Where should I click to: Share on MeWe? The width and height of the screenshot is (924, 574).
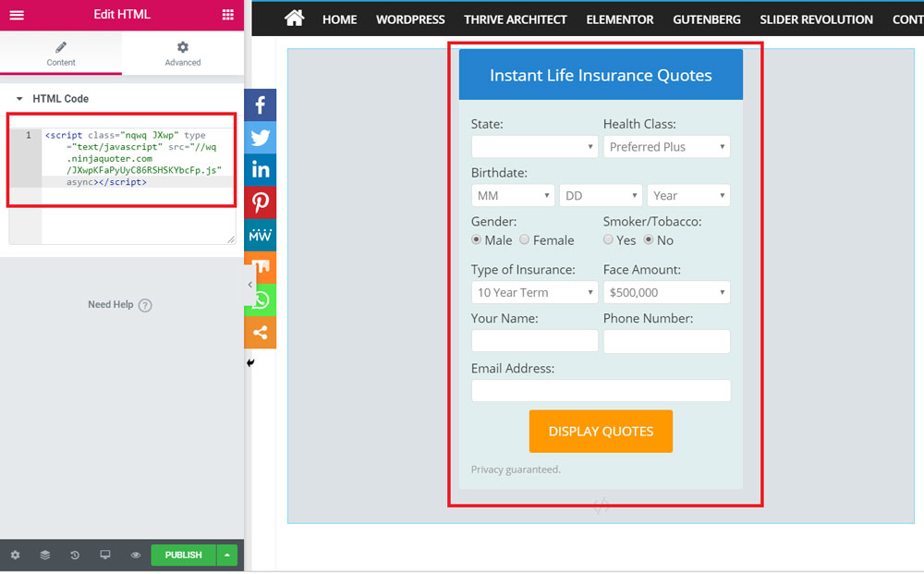pos(260,235)
